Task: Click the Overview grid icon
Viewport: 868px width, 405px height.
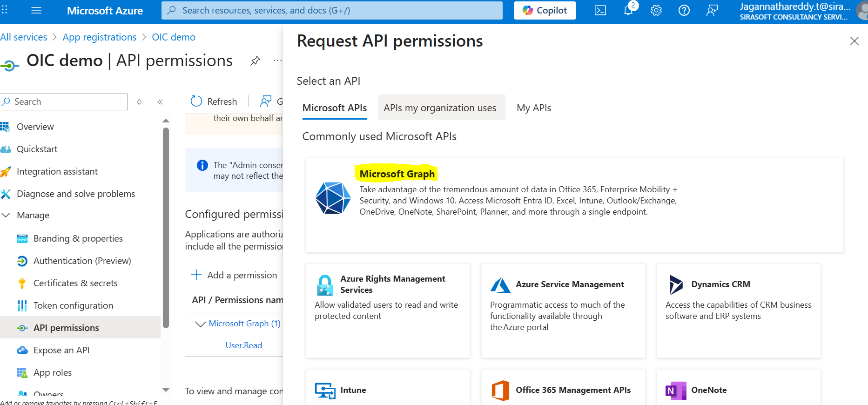Action: [x=5, y=127]
